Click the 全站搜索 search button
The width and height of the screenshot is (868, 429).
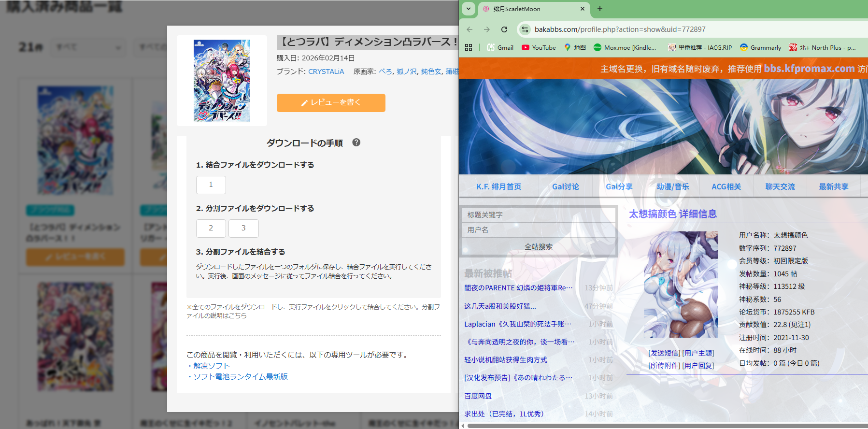tap(539, 247)
